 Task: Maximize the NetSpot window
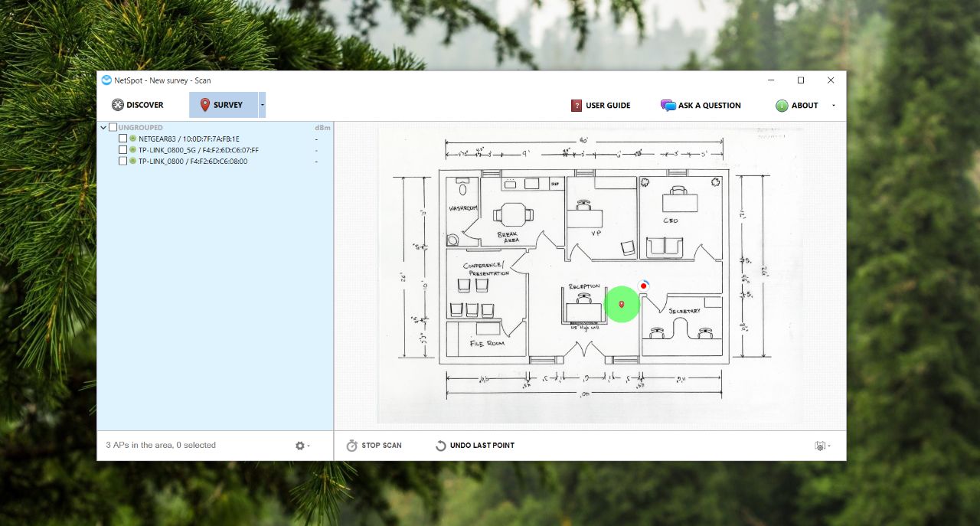pyautogui.click(x=801, y=80)
